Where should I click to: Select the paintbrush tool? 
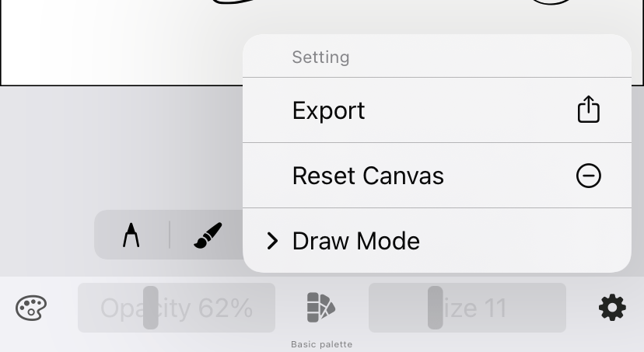(x=208, y=235)
